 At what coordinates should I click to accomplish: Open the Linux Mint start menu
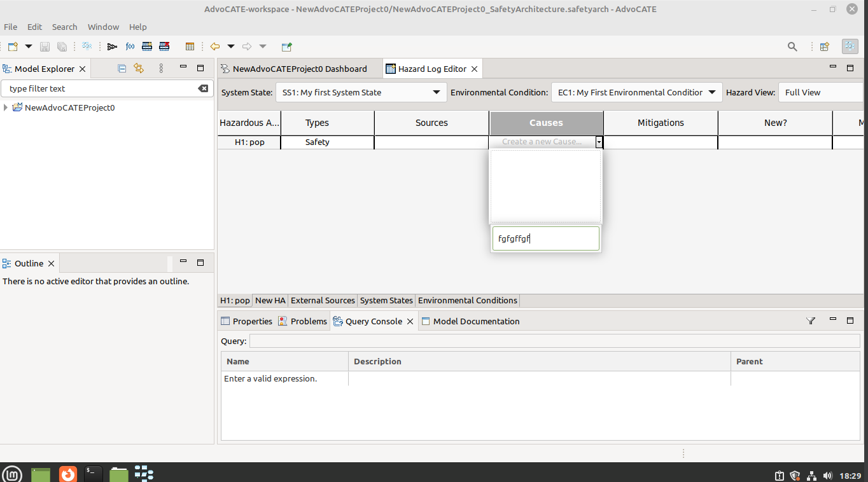(x=12, y=474)
